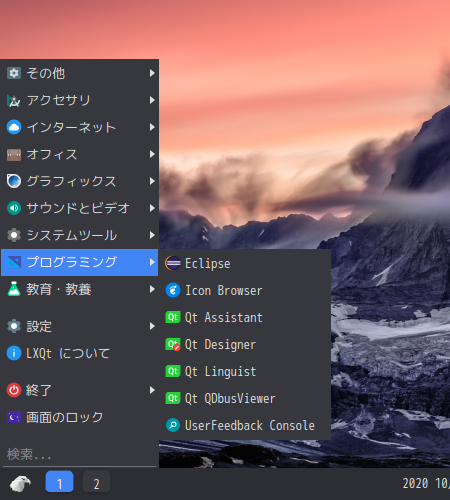Expand the インターネット submenu arrow
The height and width of the screenshot is (500, 450).
tap(152, 127)
